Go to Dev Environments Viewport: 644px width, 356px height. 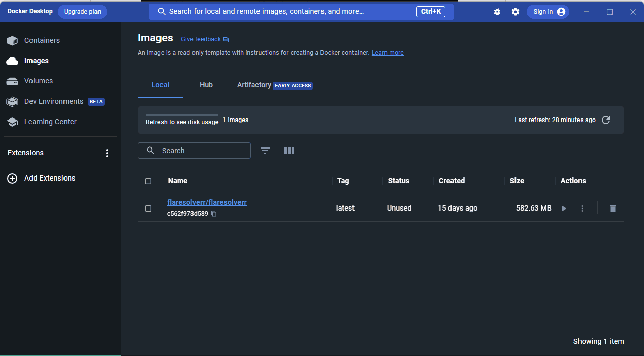(54, 101)
